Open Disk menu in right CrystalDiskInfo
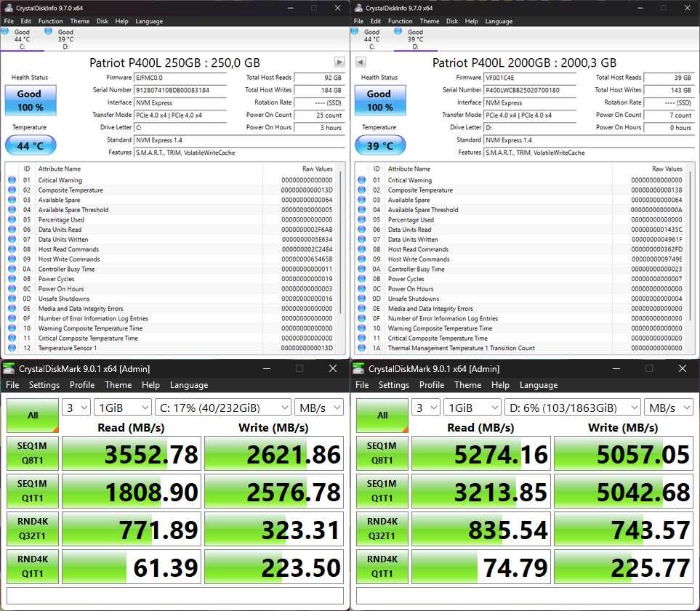700x611 pixels. point(452,21)
